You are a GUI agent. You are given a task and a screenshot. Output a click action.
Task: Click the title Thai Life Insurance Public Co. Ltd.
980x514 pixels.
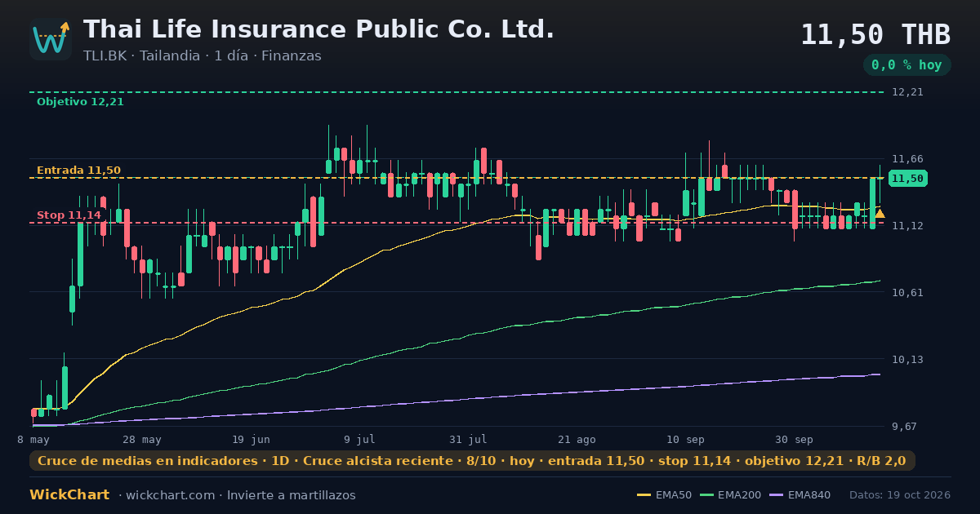coord(318,29)
